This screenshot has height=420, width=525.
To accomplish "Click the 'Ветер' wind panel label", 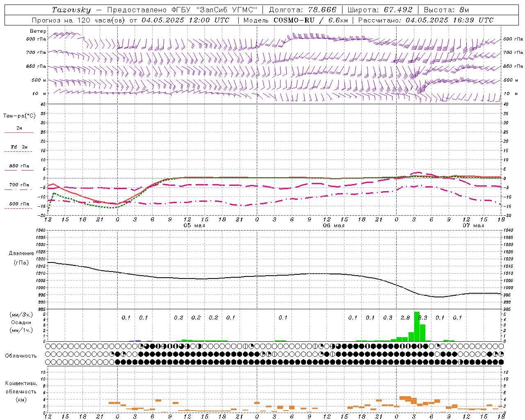I will pyautogui.click(x=38, y=31).
